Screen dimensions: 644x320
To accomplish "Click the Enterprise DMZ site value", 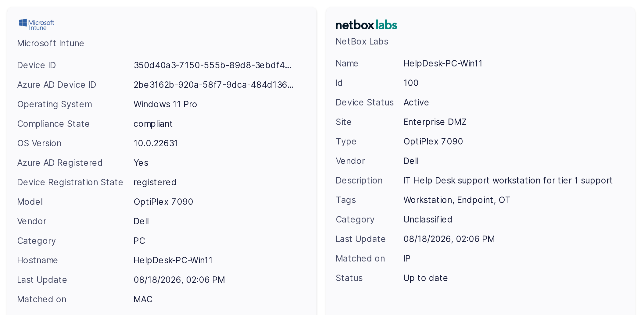I will 435,122.
